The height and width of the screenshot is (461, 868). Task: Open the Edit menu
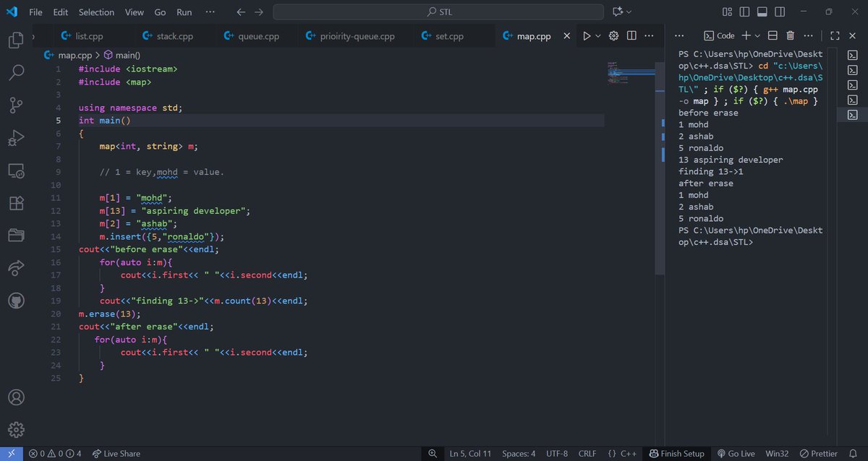pyautogui.click(x=61, y=12)
